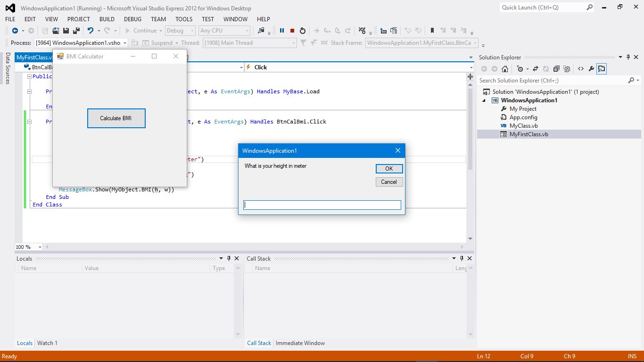
Task: Collapse the Public Class outlining region
Action: [x=29, y=76]
